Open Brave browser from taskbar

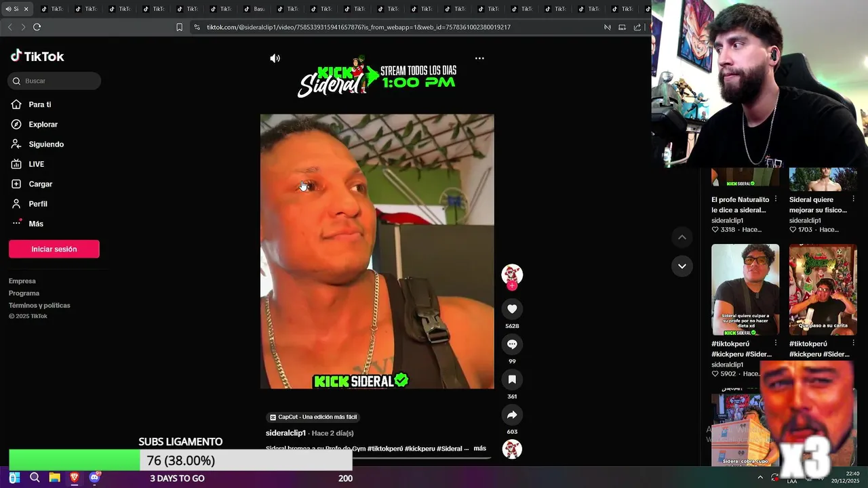[x=75, y=478]
